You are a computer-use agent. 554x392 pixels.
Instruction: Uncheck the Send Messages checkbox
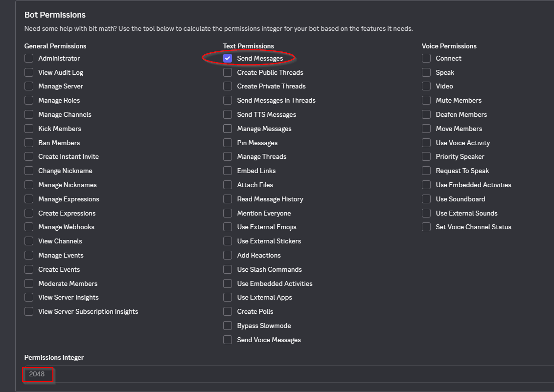coord(228,58)
